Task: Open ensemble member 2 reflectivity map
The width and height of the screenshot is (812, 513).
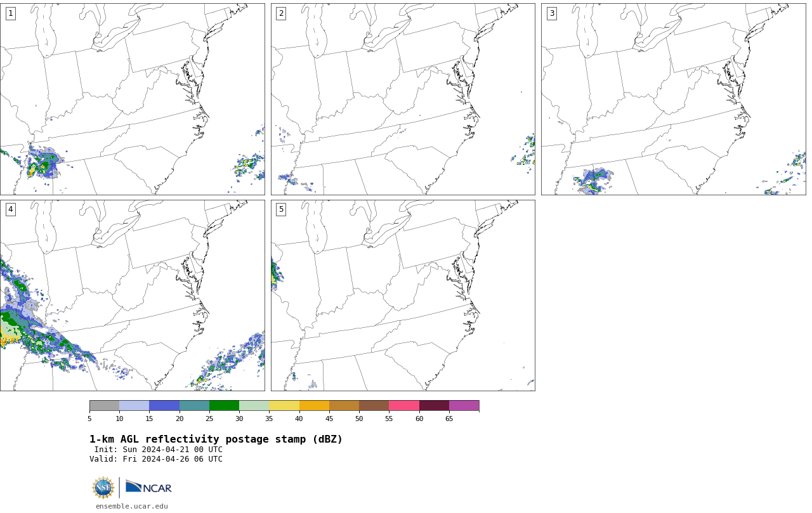Action: point(403,99)
